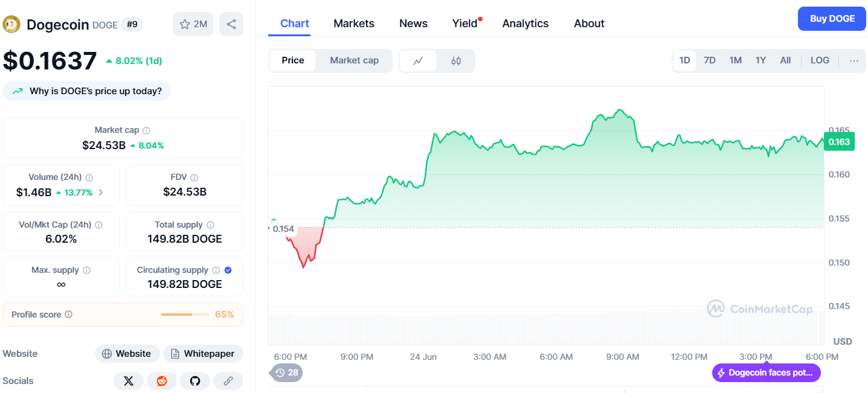Open the Whitepaper link button
This screenshot has width=868, height=393.
point(203,354)
